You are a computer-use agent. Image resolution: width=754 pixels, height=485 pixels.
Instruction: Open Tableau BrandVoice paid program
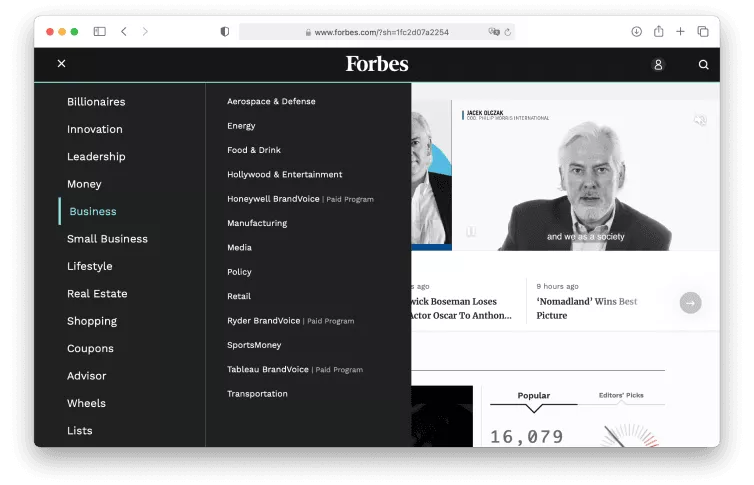tap(295, 370)
